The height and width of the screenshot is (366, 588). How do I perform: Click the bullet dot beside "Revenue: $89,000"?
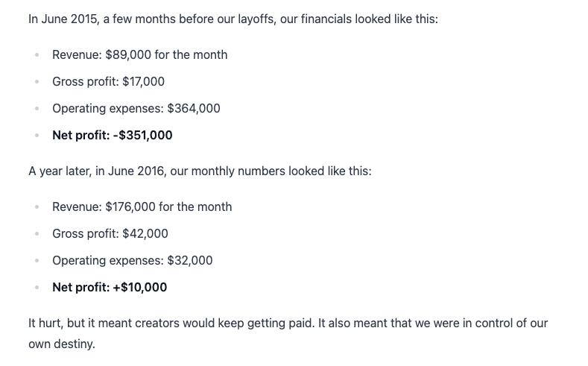(x=36, y=55)
